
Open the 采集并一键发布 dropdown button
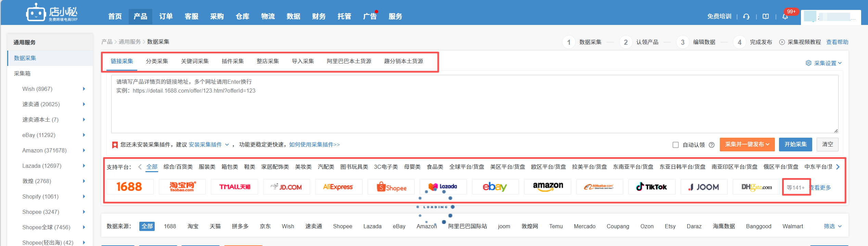[747, 145]
